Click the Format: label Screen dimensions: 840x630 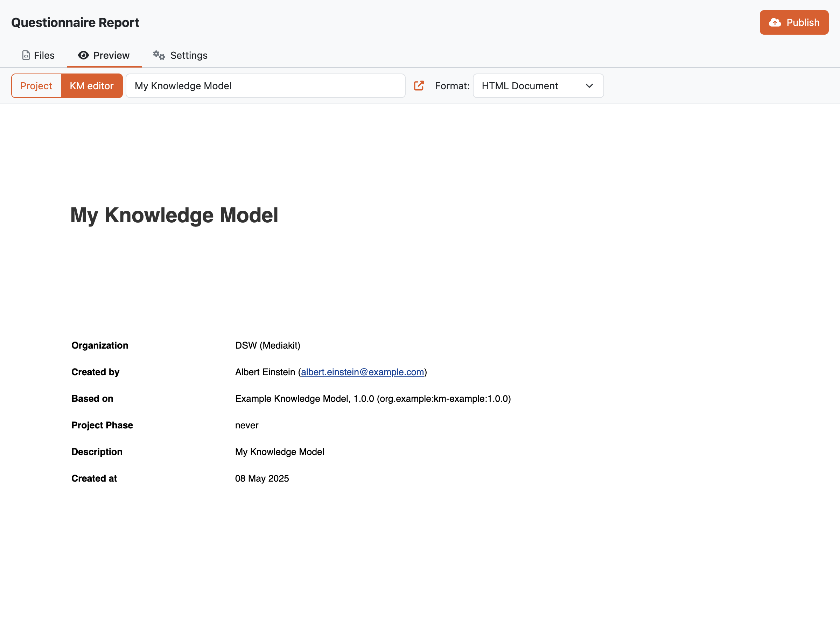(x=452, y=86)
